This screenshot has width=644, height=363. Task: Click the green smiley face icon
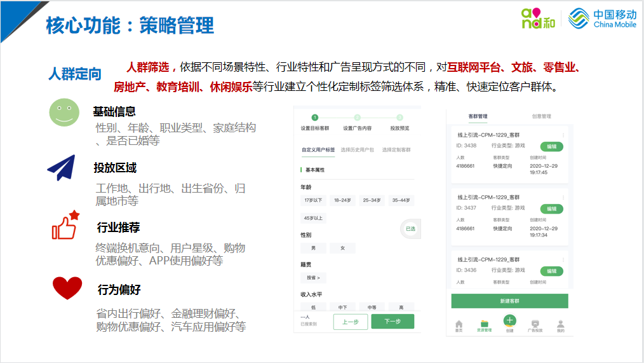64,113
